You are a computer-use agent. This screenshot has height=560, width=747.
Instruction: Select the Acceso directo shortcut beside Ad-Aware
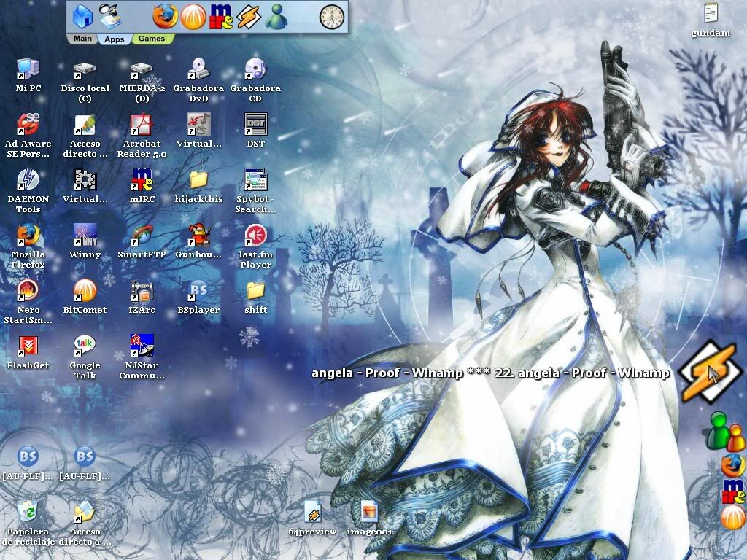click(85, 136)
